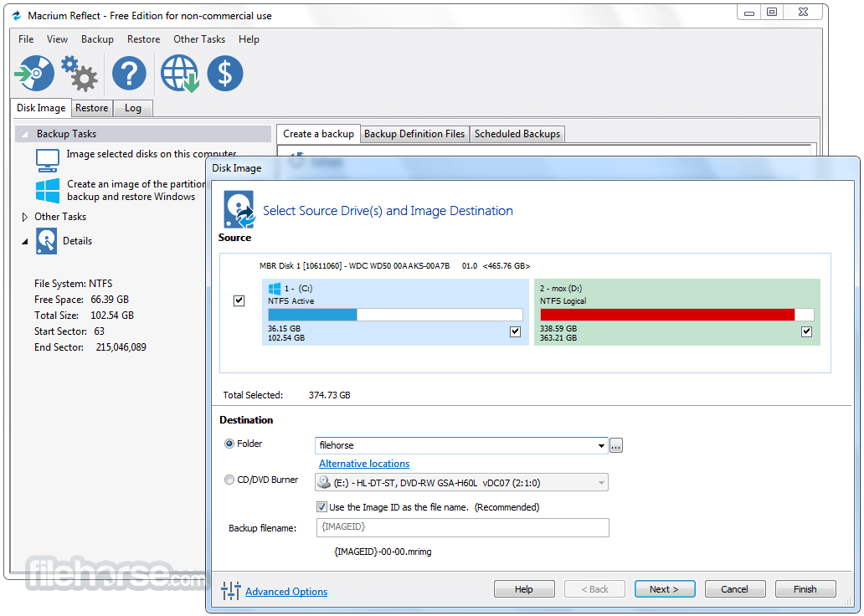Image resolution: width=864 pixels, height=616 pixels.
Task: Click the globe download updates icon
Action: (x=180, y=74)
